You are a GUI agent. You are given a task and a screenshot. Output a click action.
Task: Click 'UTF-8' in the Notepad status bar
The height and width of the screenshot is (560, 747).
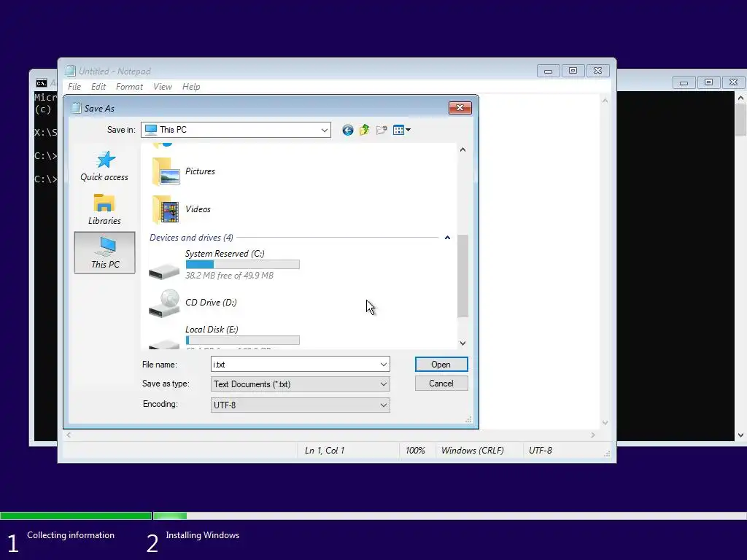click(x=541, y=451)
